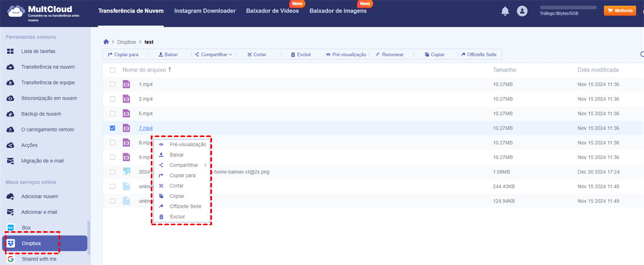Open the Compartilhar dropdown in toolbar
644x265 pixels.
(x=214, y=54)
